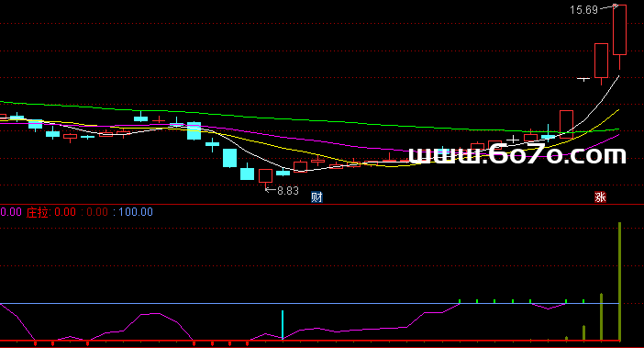Click the red 涨 marker icon
The width and height of the screenshot is (644, 348).
pos(601,197)
